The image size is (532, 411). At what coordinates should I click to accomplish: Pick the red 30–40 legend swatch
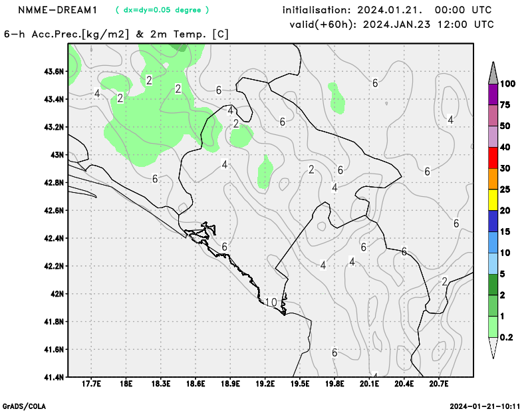(x=493, y=158)
